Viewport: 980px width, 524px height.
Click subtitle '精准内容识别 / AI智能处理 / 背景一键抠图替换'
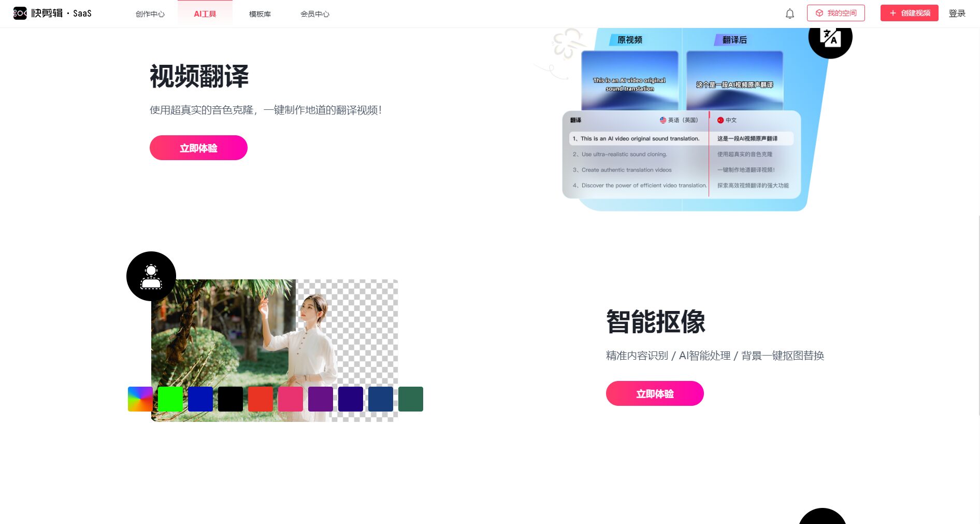[x=715, y=356]
